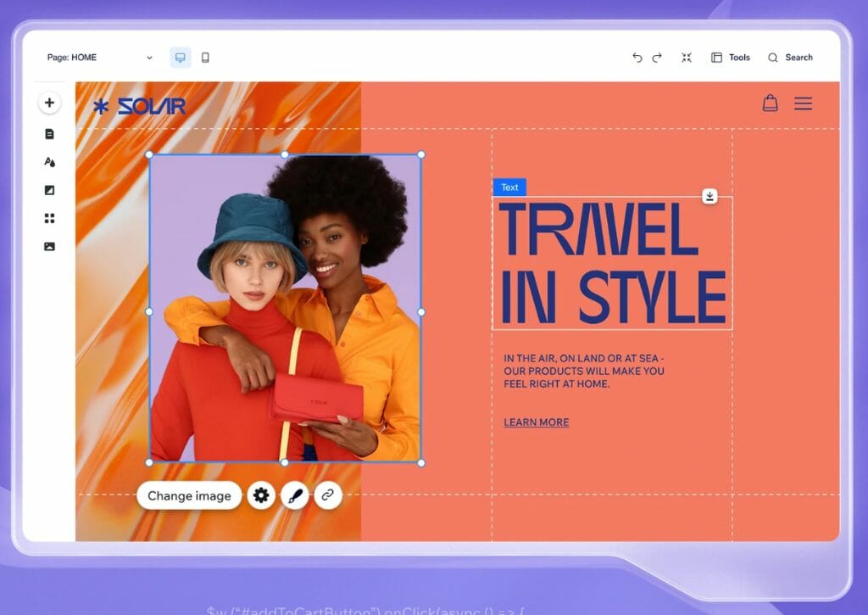Click the Undo arrow
868x615 pixels.
point(637,58)
